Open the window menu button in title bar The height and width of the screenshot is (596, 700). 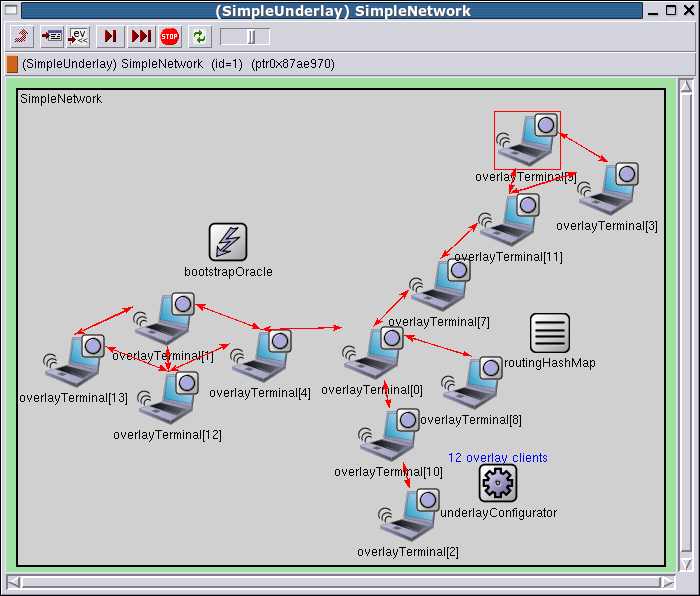coord(11,10)
